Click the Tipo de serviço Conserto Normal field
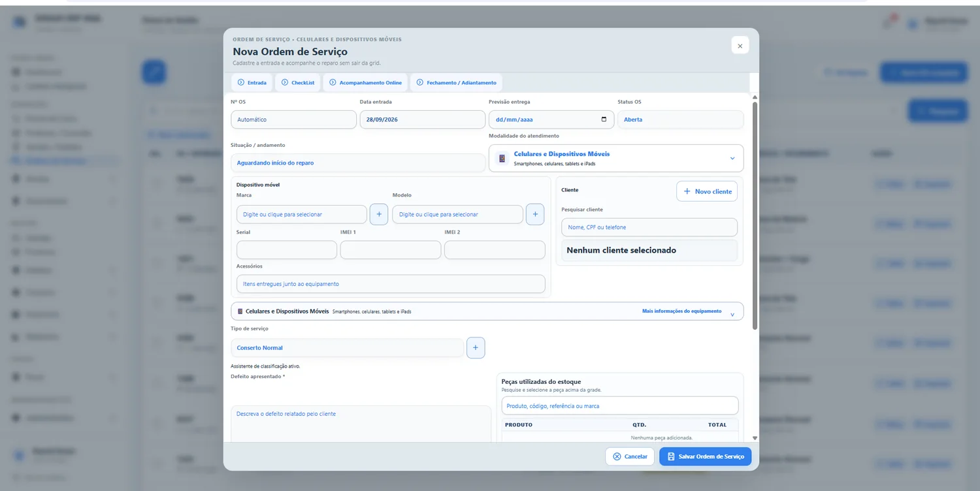Image resolution: width=980 pixels, height=491 pixels. pyautogui.click(x=348, y=348)
